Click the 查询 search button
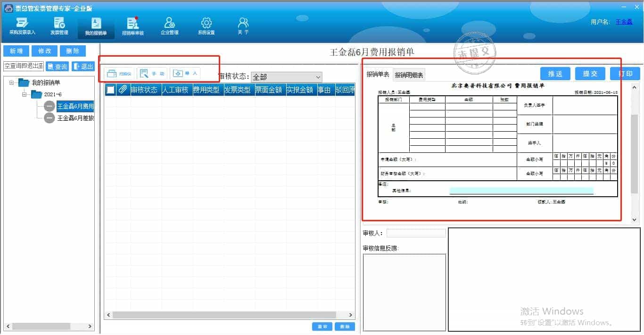Screen dimensions: 644x335 click(x=57, y=67)
